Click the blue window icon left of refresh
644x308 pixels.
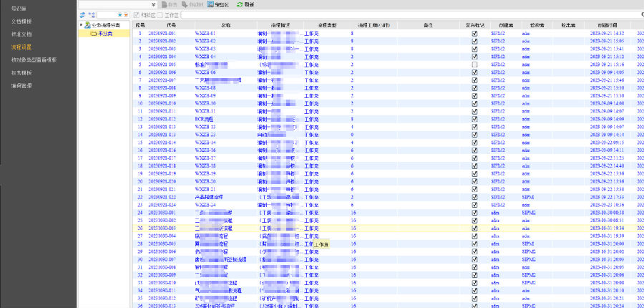(x=210, y=4)
